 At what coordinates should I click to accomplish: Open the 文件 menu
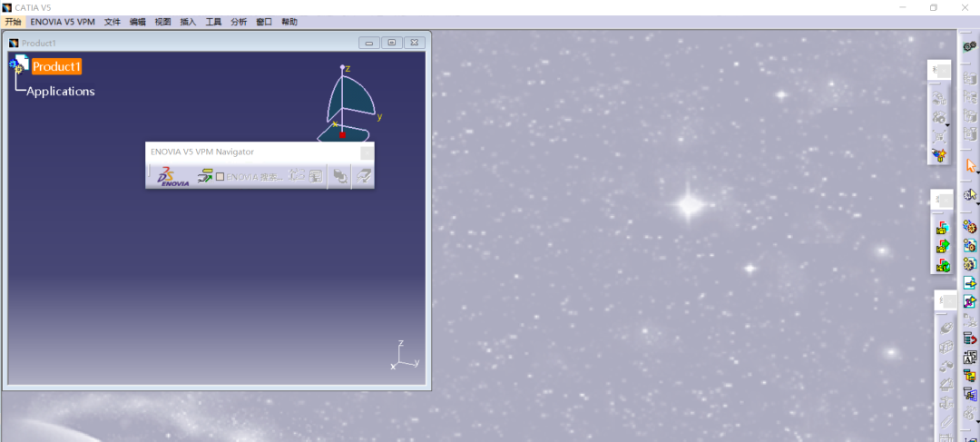point(113,22)
